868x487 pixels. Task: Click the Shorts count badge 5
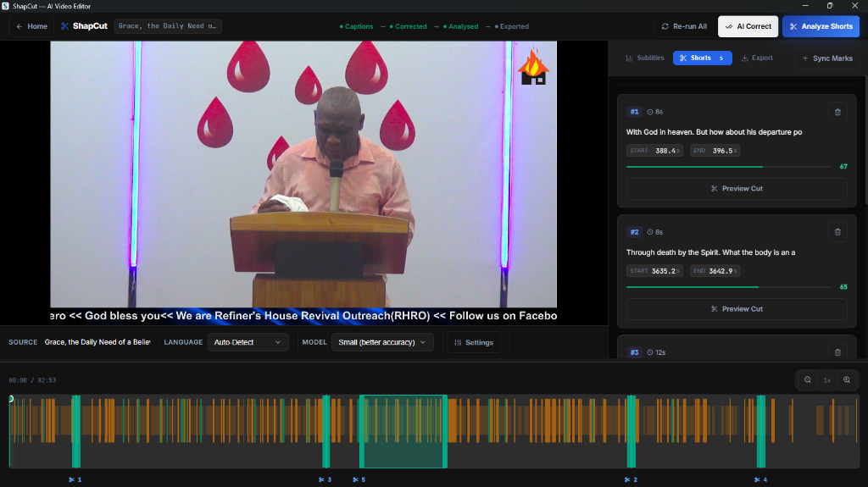(721, 58)
